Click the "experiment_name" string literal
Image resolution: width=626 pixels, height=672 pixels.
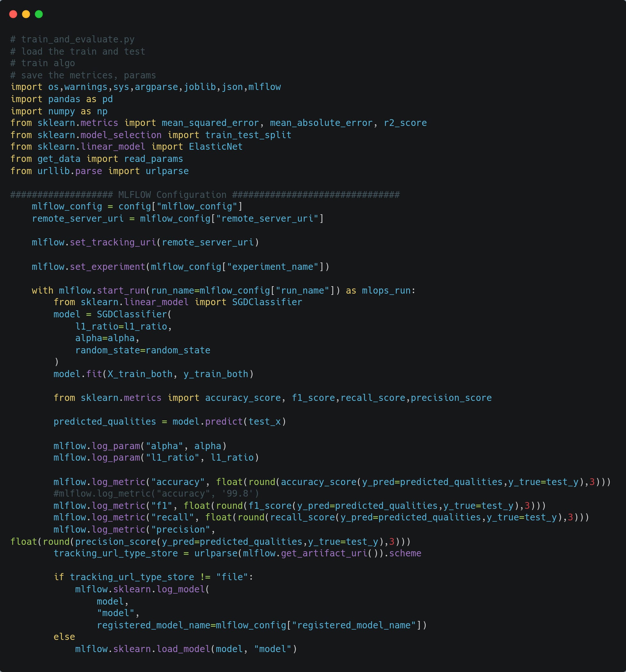click(272, 267)
